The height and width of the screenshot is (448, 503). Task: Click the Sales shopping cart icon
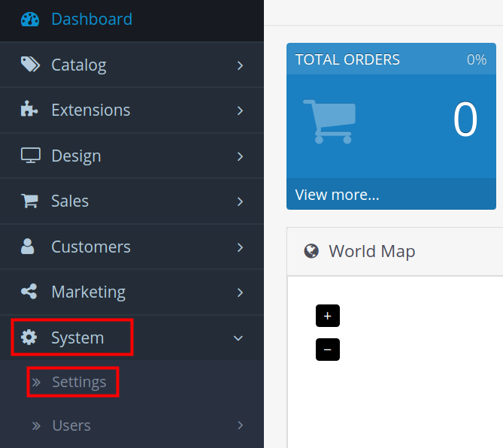[29, 201]
